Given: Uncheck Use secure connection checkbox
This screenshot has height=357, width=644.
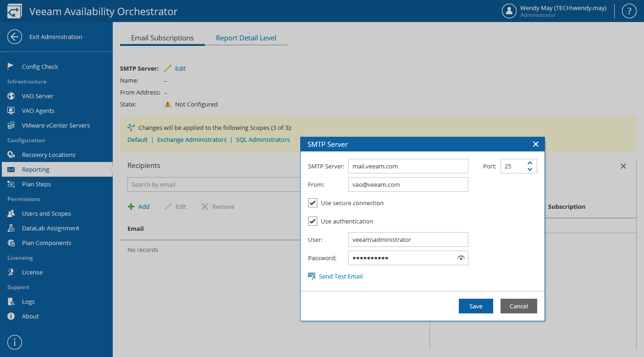Looking at the screenshot, I should [313, 203].
